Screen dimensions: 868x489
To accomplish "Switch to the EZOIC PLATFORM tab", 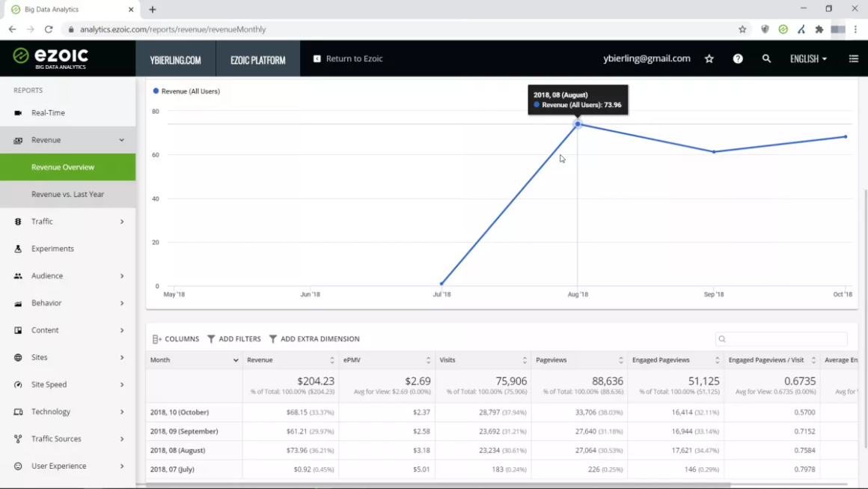I will coord(258,60).
